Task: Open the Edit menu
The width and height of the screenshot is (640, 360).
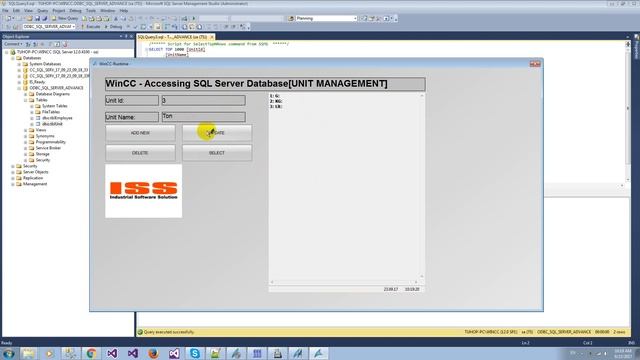Action: 16,11
